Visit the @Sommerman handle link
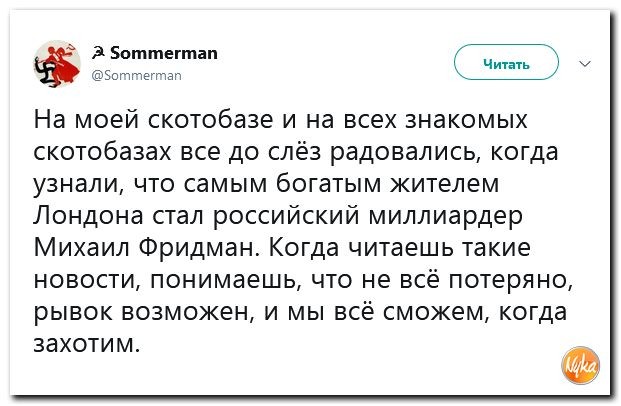 [x=137, y=75]
